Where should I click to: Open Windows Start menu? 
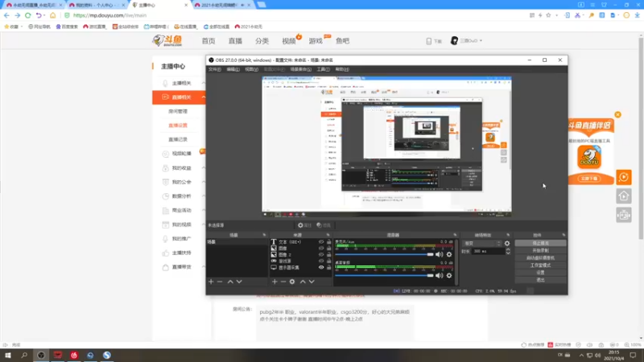click(8, 356)
